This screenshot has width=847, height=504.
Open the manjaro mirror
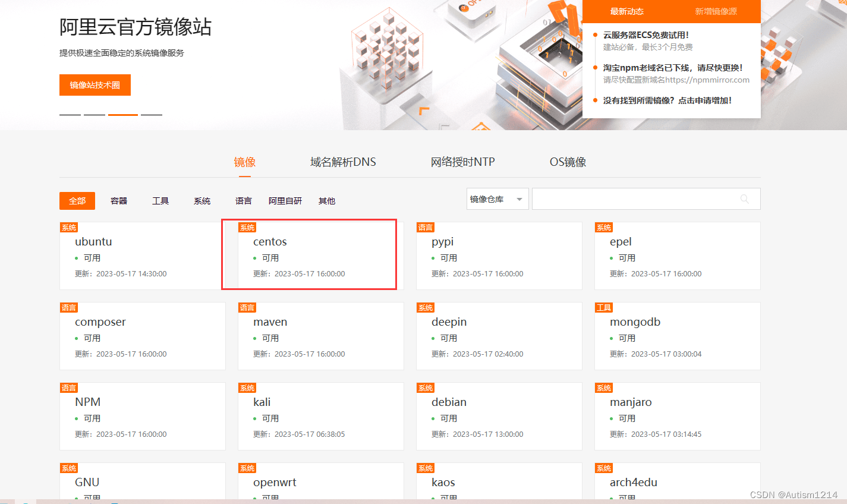(631, 402)
